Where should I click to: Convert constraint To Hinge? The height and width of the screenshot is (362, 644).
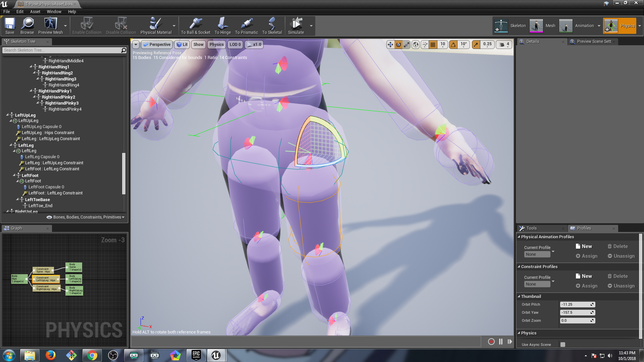pos(223,26)
